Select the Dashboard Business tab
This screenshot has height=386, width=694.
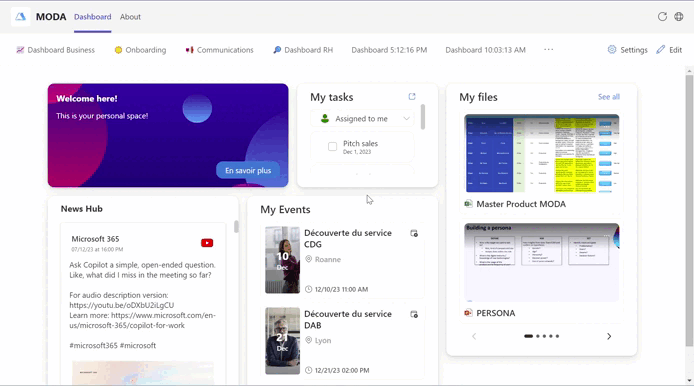click(56, 50)
